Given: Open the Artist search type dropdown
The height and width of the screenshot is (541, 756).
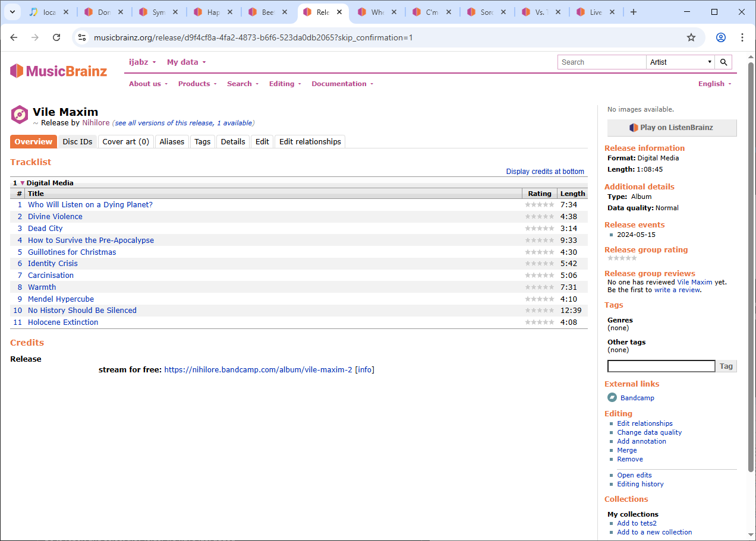Looking at the screenshot, I should pyautogui.click(x=681, y=62).
